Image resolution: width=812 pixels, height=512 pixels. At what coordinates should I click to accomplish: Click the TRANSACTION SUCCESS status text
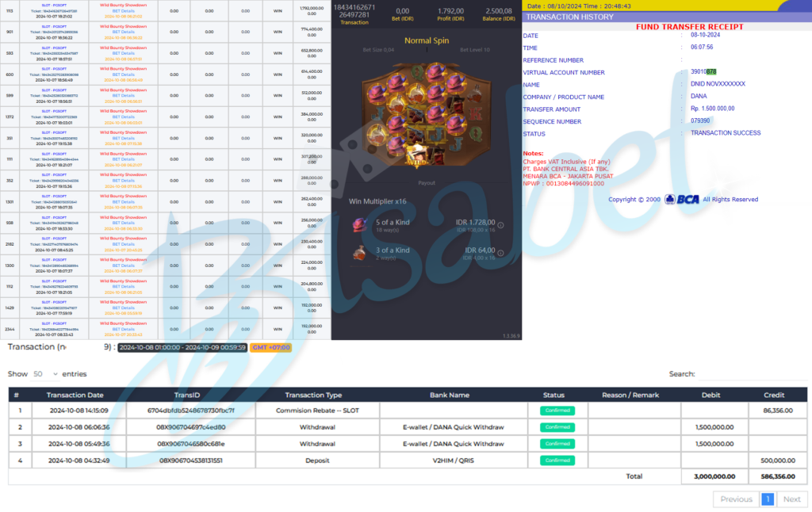pos(726,133)
